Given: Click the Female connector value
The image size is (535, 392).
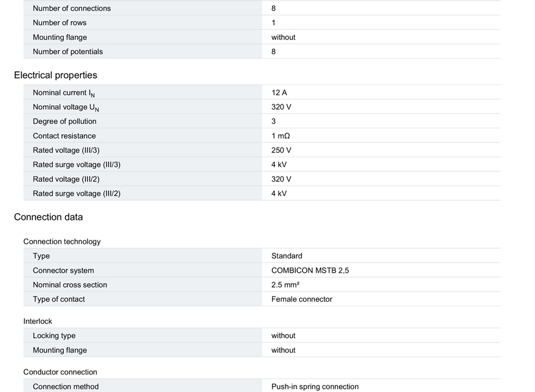Looking at the screenshot, I should click(x=302, y=299).
